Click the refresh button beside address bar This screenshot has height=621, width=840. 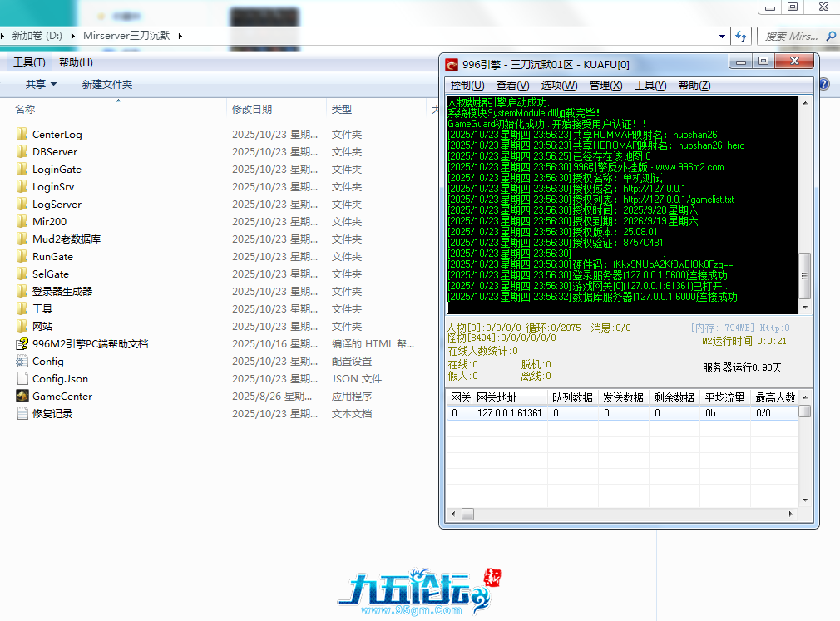(x=741, y=36)
